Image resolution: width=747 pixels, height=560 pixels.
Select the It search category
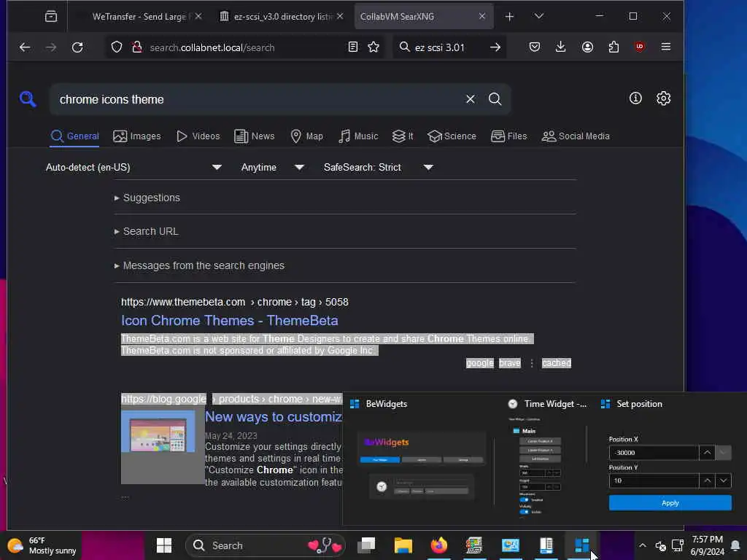(403, 136)
